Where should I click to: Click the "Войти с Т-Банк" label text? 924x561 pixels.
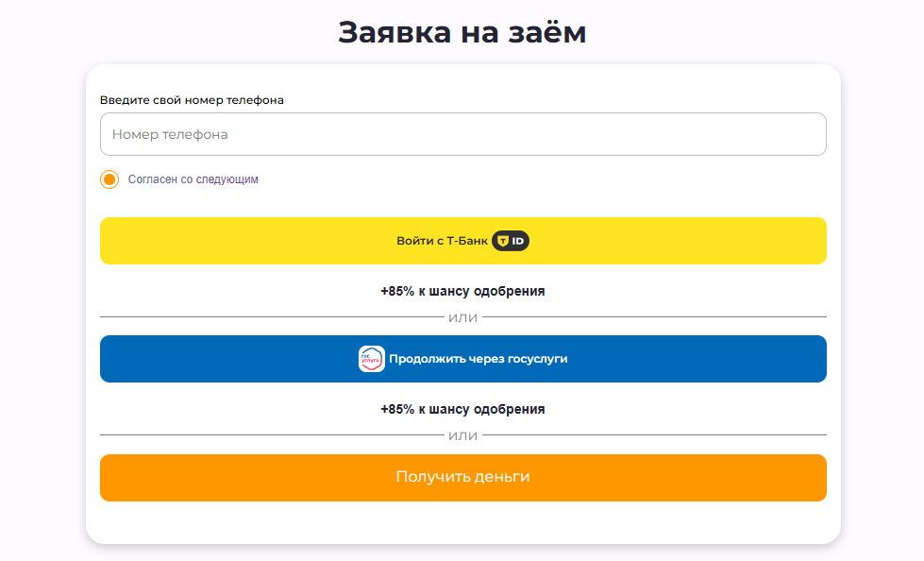point(442,241)
